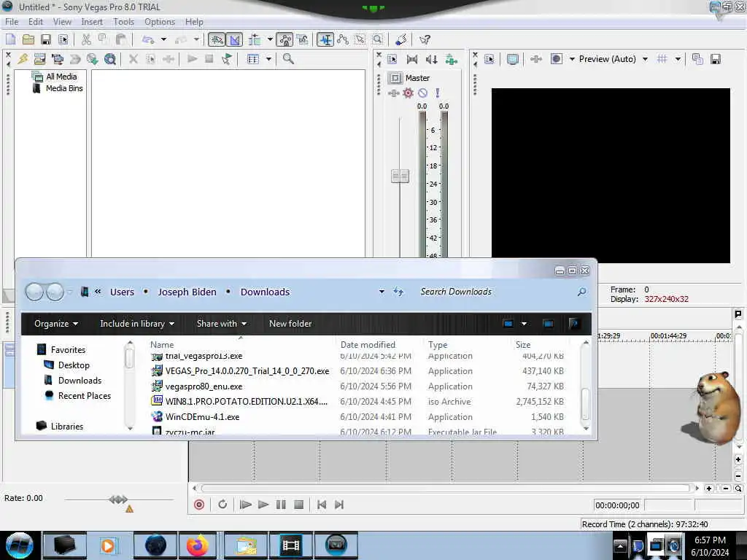Select Desktop under Favorites in Explorer
Screen dimensions: 747x560
click(74, 365)
